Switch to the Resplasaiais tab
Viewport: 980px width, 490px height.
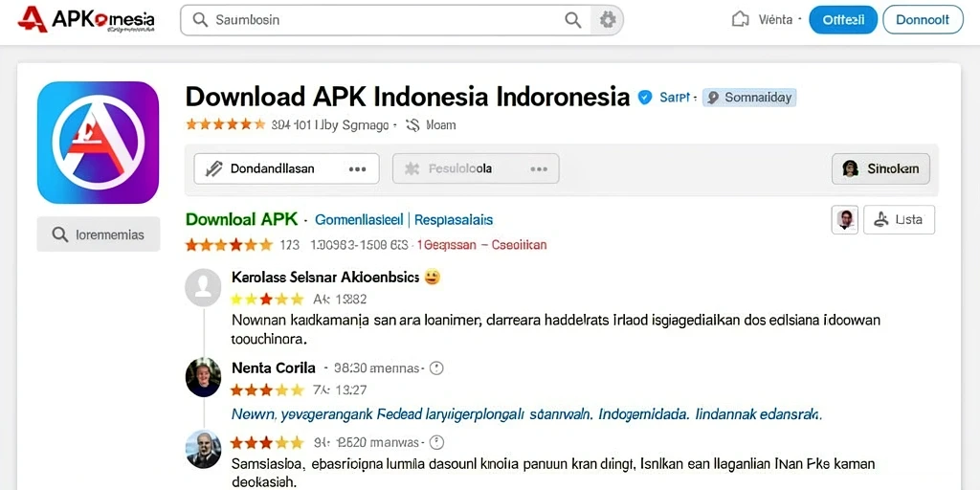tap(454, 220)
